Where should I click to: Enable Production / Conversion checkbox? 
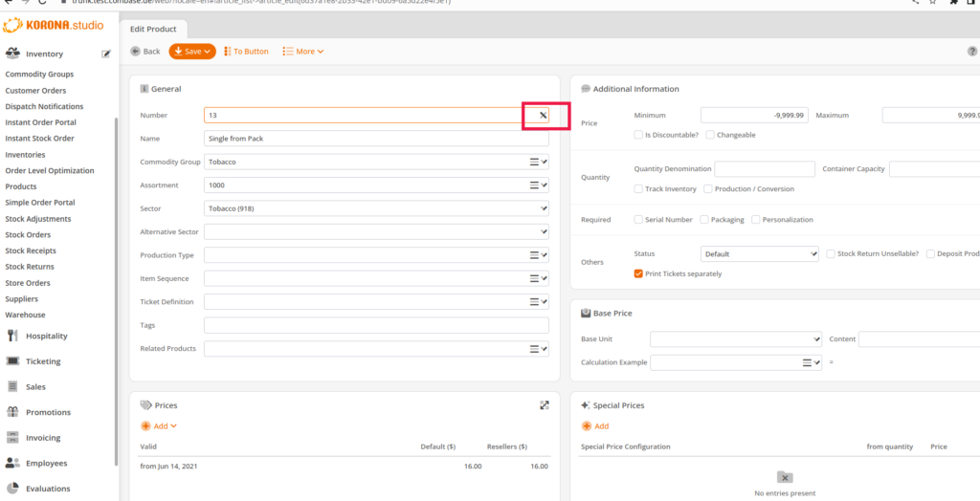click(x=708, y=188)
